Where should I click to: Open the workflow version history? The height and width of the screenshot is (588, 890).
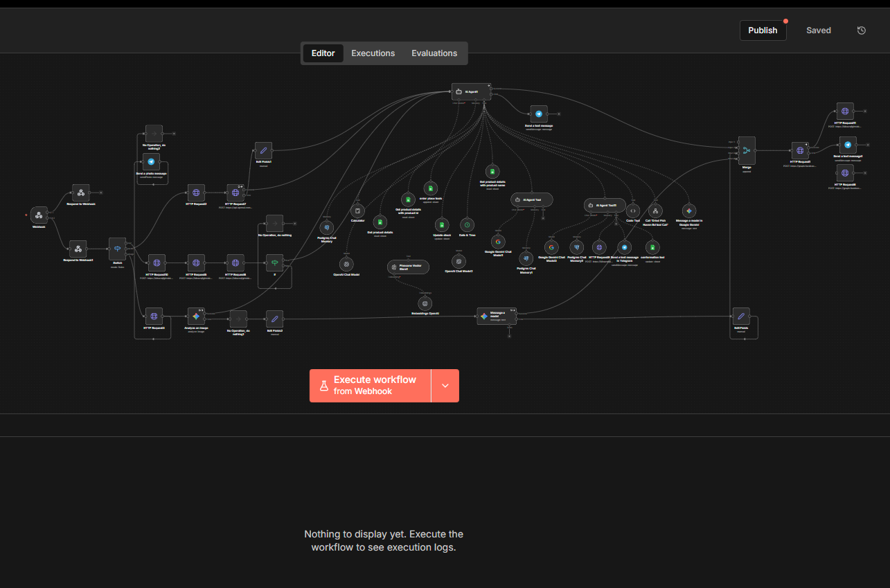coord(861,30)
